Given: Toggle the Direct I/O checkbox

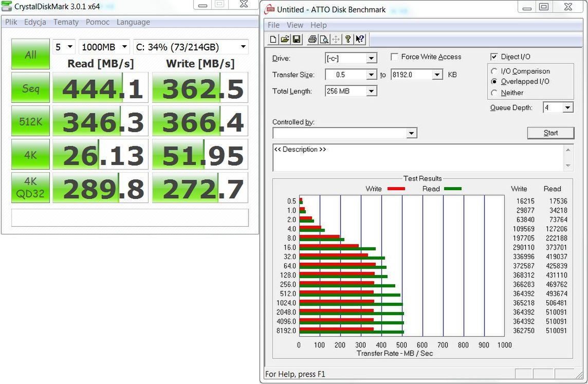Looking at the screenshot, I should (x=494, y=57).
